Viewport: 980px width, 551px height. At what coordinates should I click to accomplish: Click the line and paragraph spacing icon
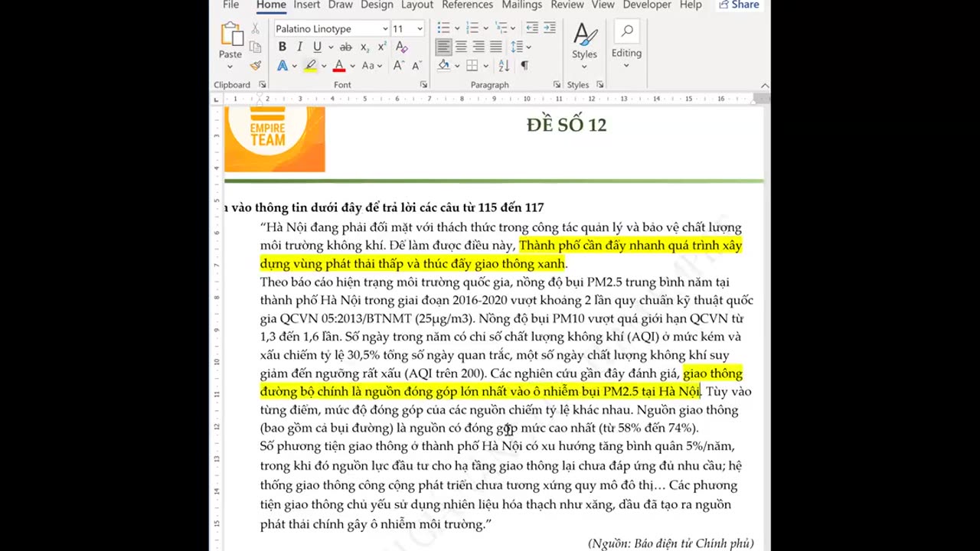click(517, 47)
